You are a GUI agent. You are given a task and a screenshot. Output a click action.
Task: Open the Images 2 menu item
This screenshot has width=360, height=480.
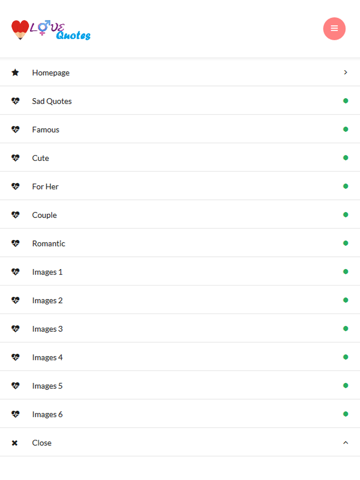coord(180,300)
